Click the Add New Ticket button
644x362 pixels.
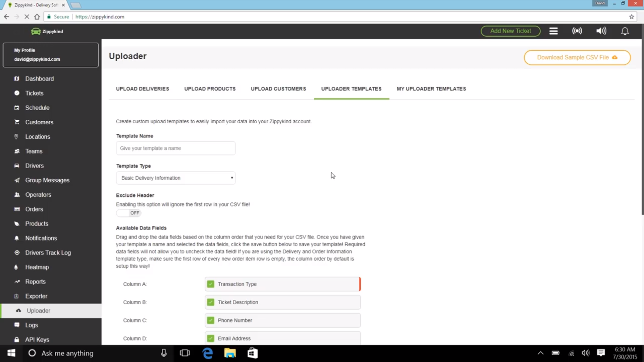coord(511,31)
